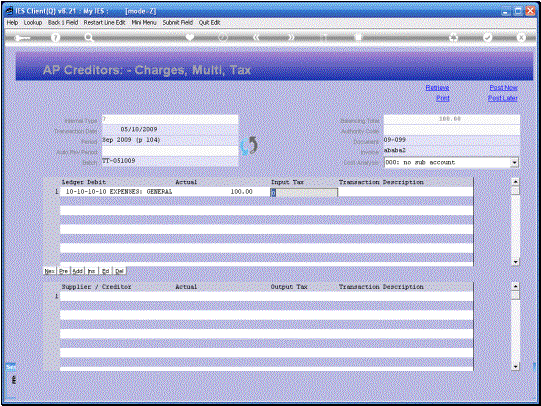Click the double left arrow icon

pos(256,38)
